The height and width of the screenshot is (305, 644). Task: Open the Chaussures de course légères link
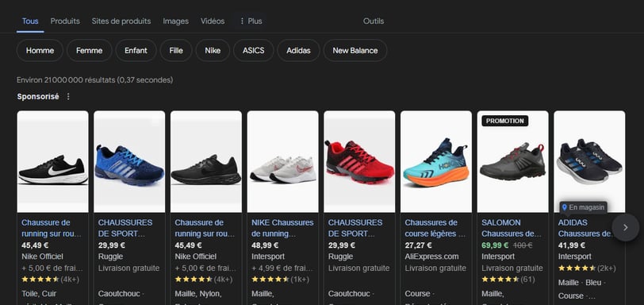pyautogui.click(x=435, y=228)
